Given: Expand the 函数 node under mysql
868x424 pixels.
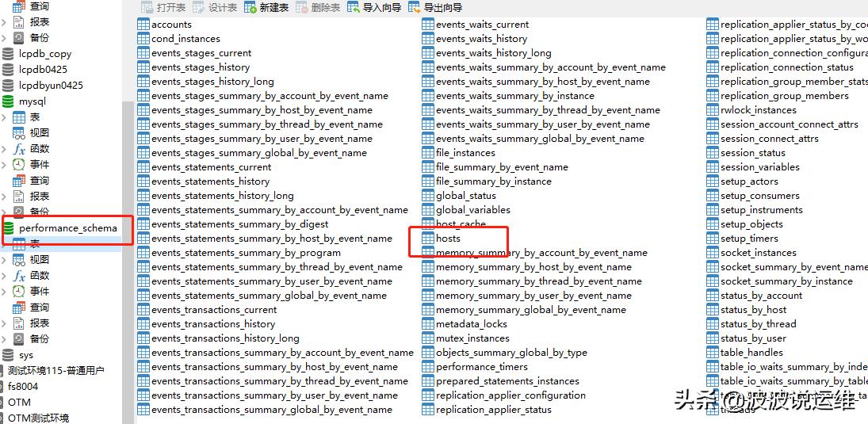Looking at the screenshot, I should (x=4, y=149).
